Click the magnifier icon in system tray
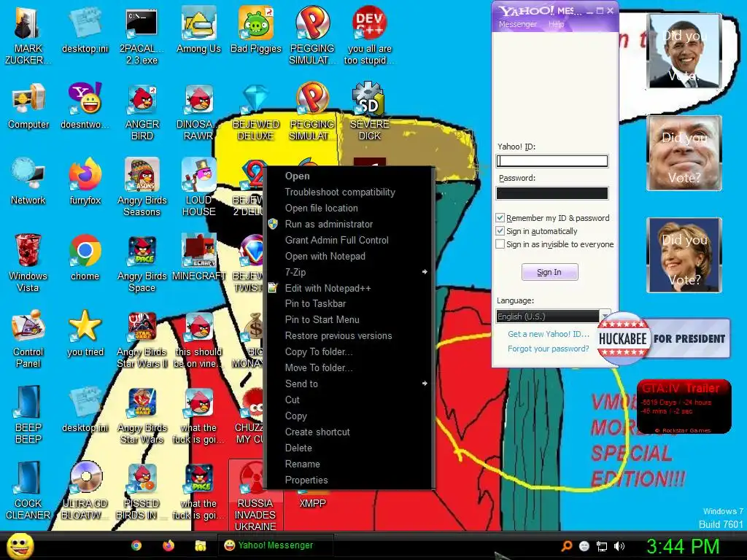 click(x=566, y=546)
